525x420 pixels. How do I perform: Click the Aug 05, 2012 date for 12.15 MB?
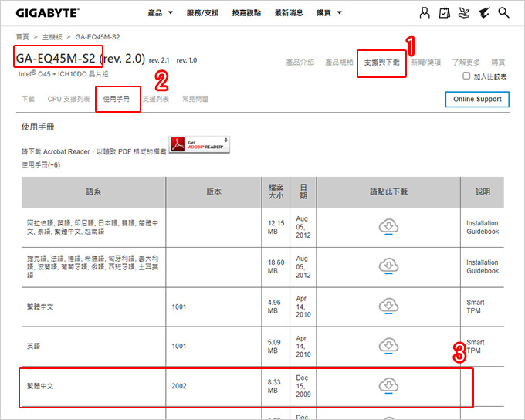click(303, 227)
